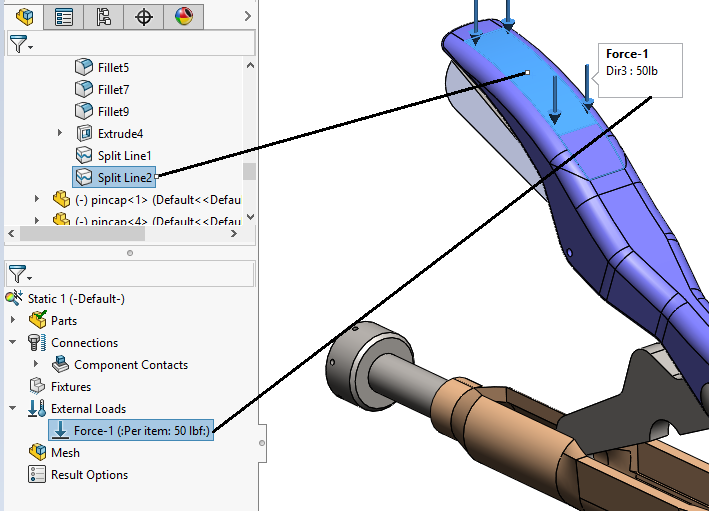Viewport: 709px width, 511px height.
Task: Select the Static 1 study icon
Action: point(14,298)
